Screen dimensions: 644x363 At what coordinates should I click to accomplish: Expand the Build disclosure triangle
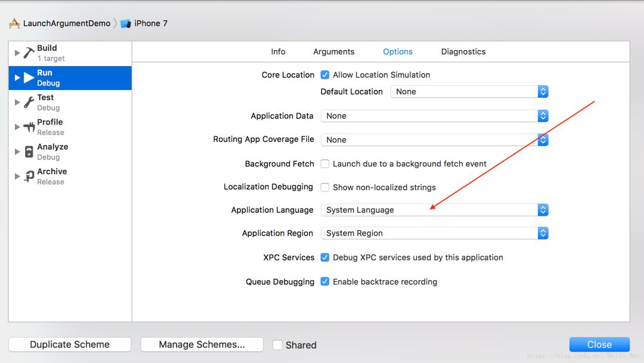tap(17, 53)
